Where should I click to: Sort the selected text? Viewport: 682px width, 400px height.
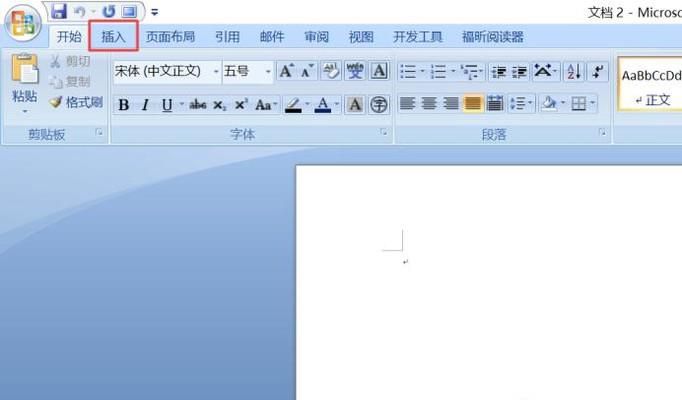pos(574,71)
